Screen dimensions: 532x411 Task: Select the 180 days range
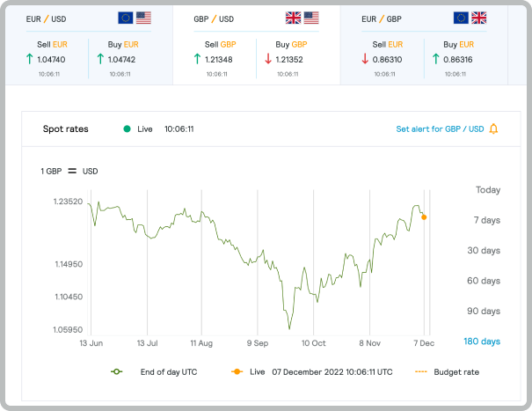(x=482, y=341)
